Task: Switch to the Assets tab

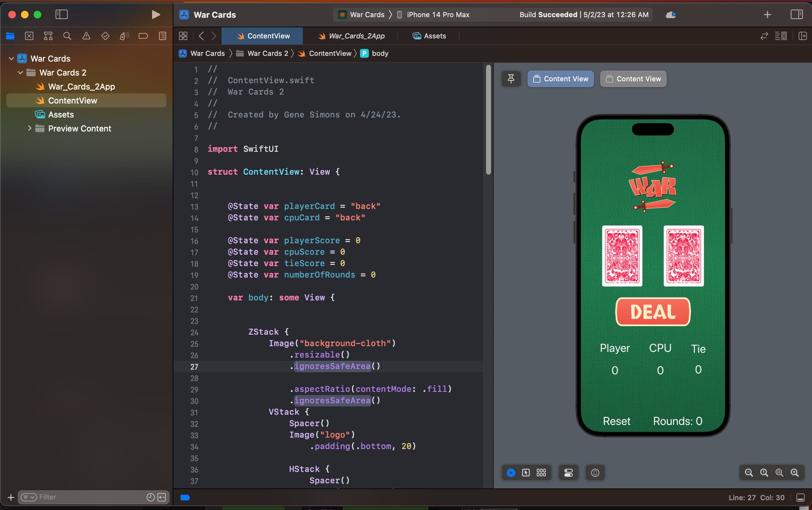Action: [429, 36]
